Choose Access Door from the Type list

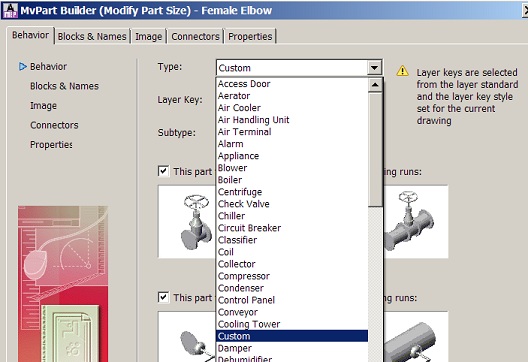click(x=292, y=84)
